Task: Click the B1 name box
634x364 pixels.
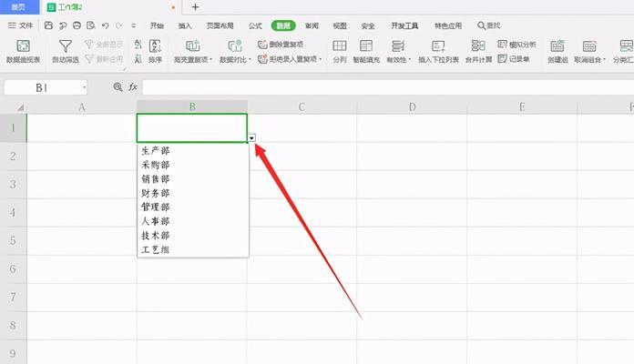Action: pos(42,87)
